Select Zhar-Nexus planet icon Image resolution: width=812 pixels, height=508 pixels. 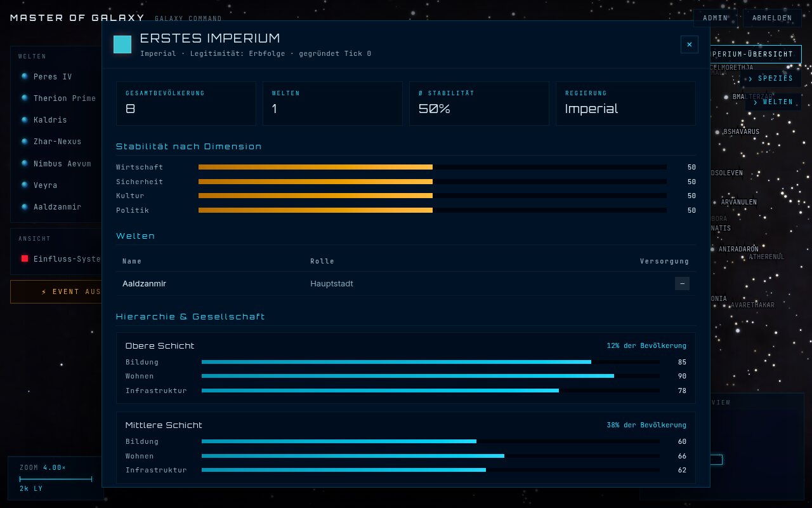pyautogui.click(x=25, y=141)
